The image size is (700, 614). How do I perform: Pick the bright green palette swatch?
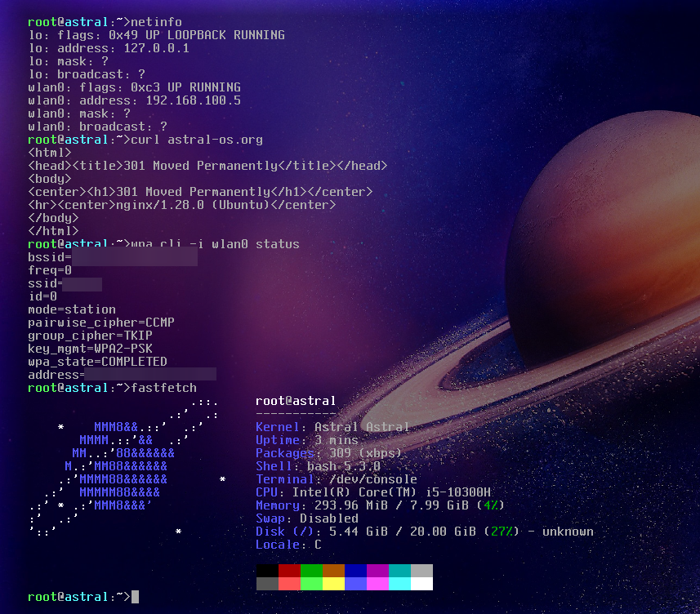click(x=311, y=584)
